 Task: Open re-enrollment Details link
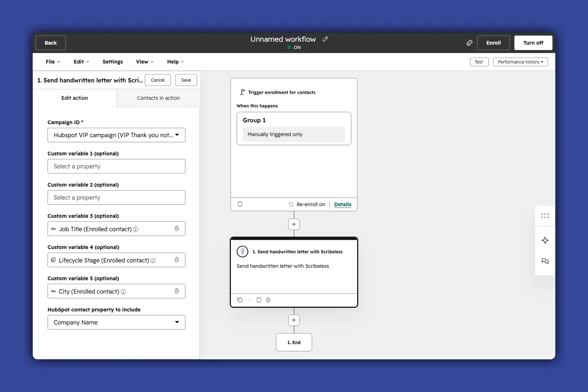pyautogui.click(x=343, y=205)
